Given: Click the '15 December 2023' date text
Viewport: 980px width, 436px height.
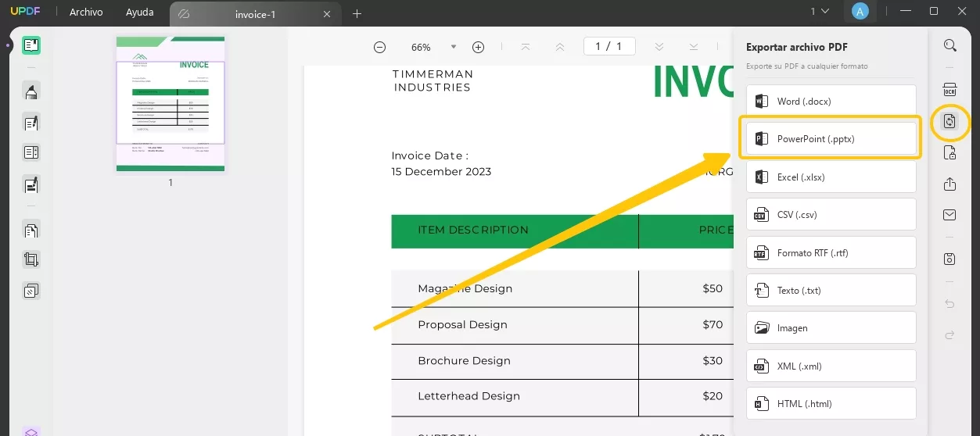Looking at the screenshot, I should [x=441, y=171].
